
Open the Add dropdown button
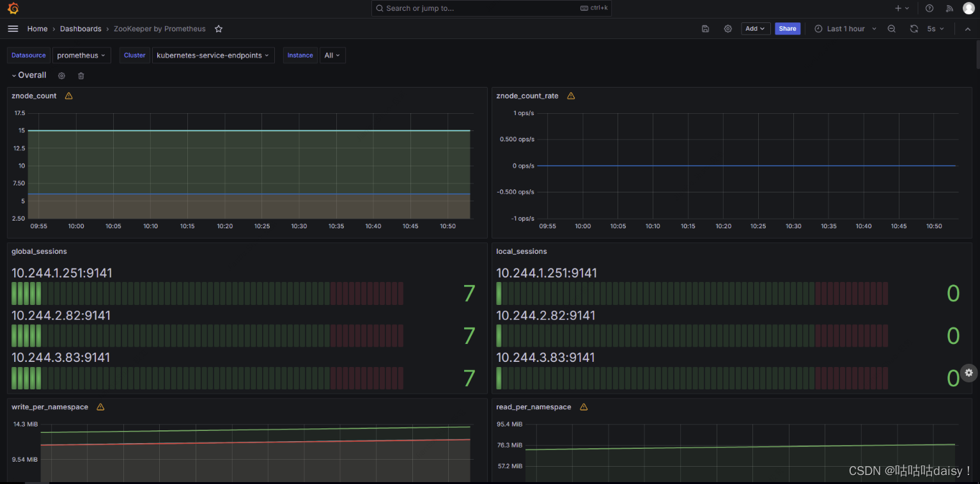coord(755,29)
